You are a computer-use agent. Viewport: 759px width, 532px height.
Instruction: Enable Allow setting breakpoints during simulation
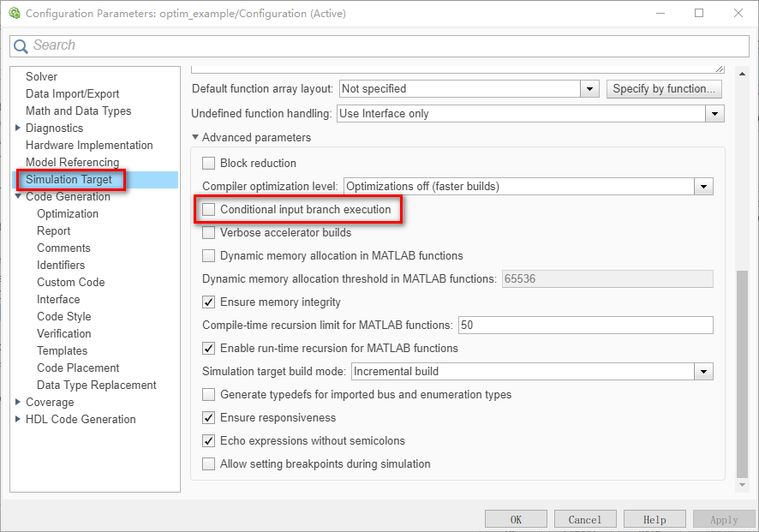point(208,463)
